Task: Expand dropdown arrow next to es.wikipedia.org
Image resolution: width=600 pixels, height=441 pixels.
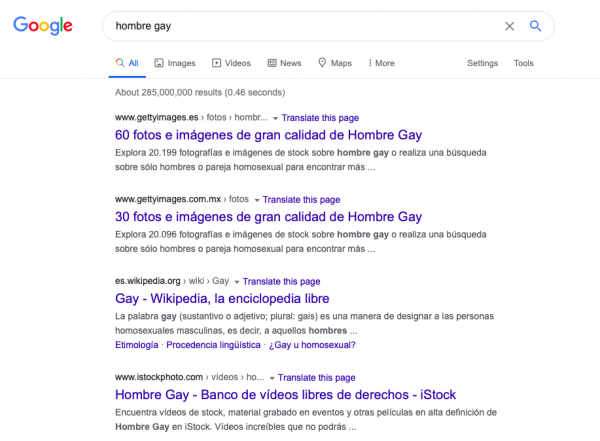Action: pyautogui.click(x=236, y=282)
